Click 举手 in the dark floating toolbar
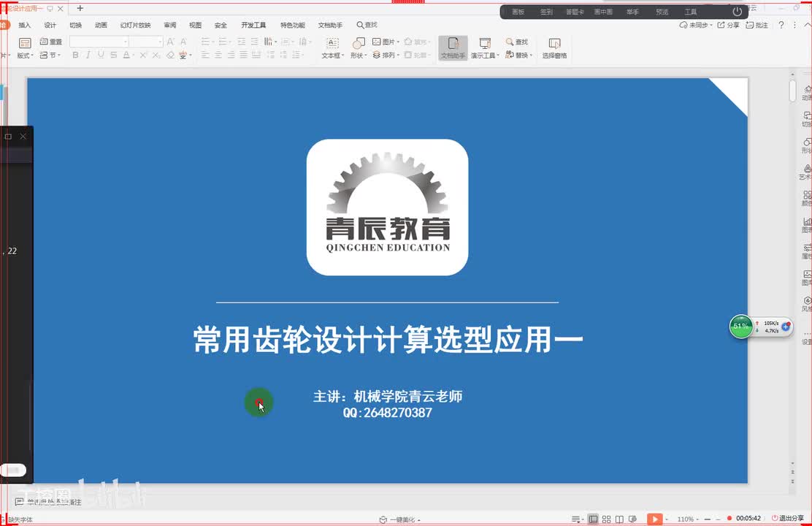Screen dimensions: 812x526 click(x=632, y=12)
